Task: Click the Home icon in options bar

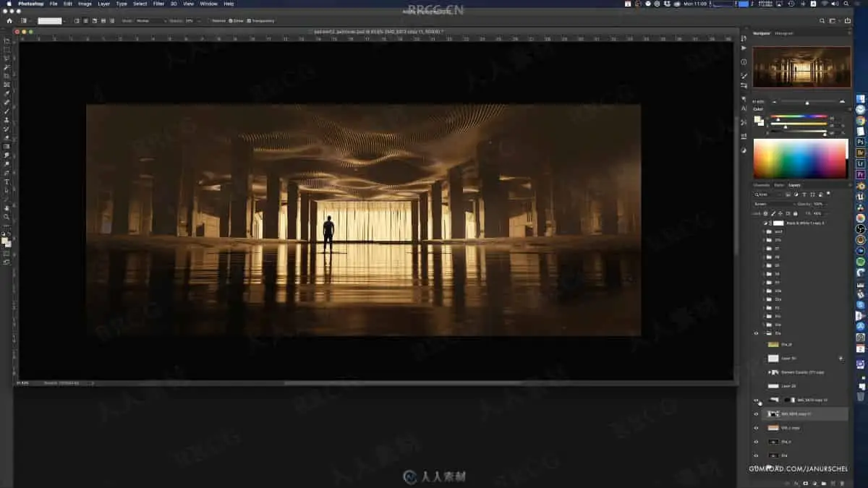Action: pos(9,20)
